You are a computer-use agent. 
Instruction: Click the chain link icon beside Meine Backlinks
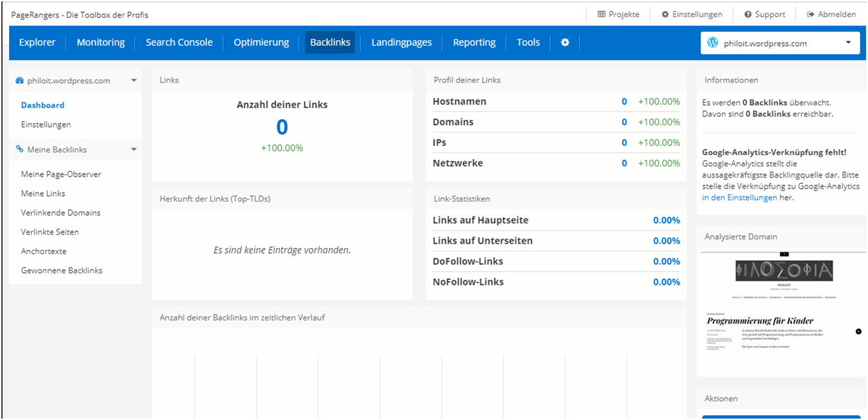20,149
